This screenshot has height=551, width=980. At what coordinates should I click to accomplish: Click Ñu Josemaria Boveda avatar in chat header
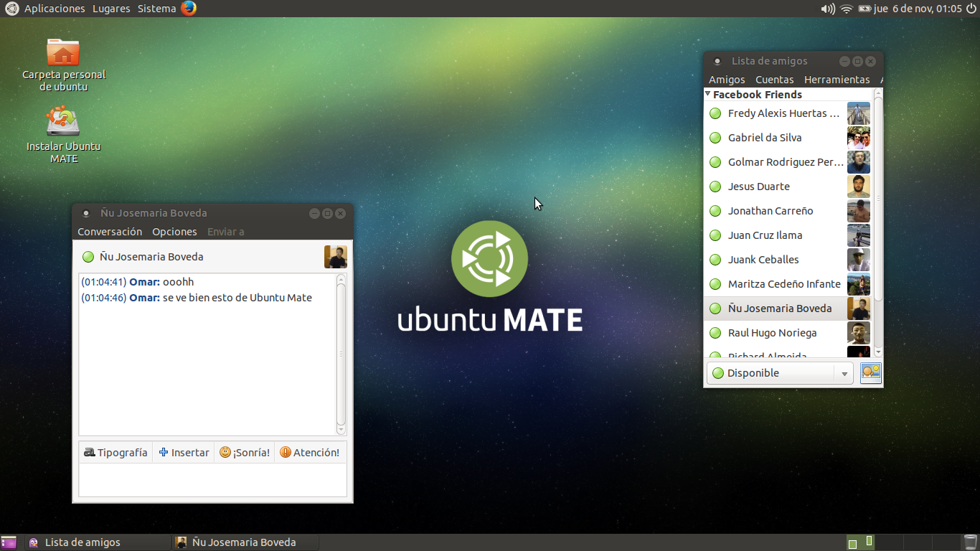(x=336, y=257)
